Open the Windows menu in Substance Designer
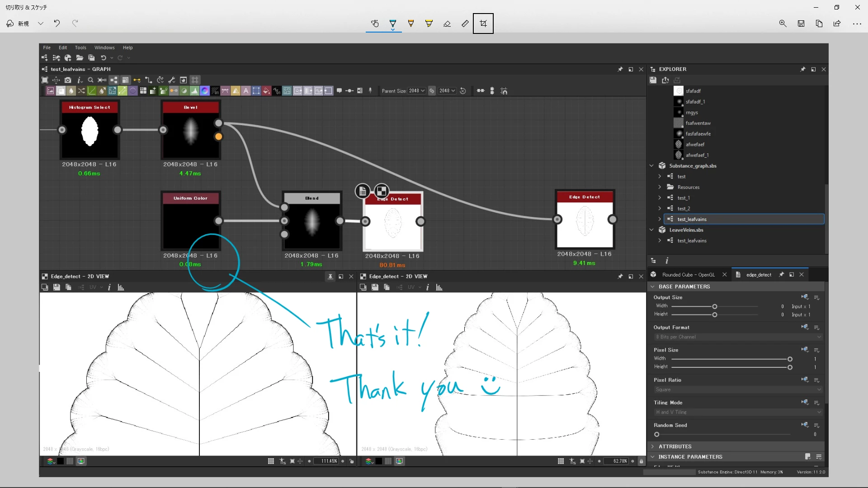 [104, 47]
